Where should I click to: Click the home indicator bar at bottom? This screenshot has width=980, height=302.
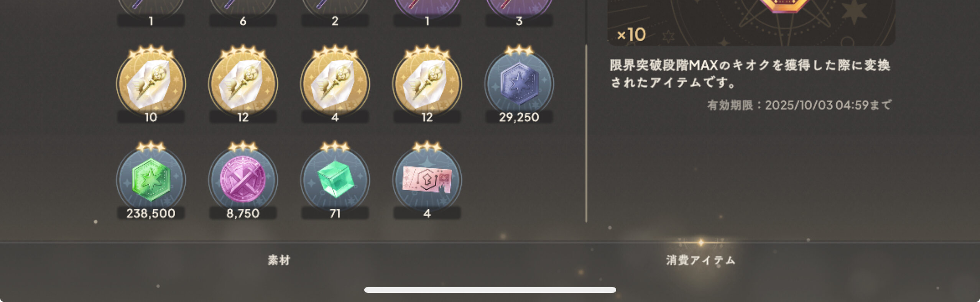[x=490, y=290]
